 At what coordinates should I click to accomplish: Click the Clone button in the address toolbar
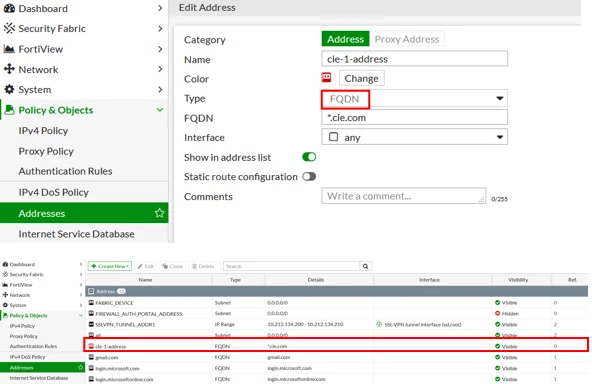pos(173,266)
